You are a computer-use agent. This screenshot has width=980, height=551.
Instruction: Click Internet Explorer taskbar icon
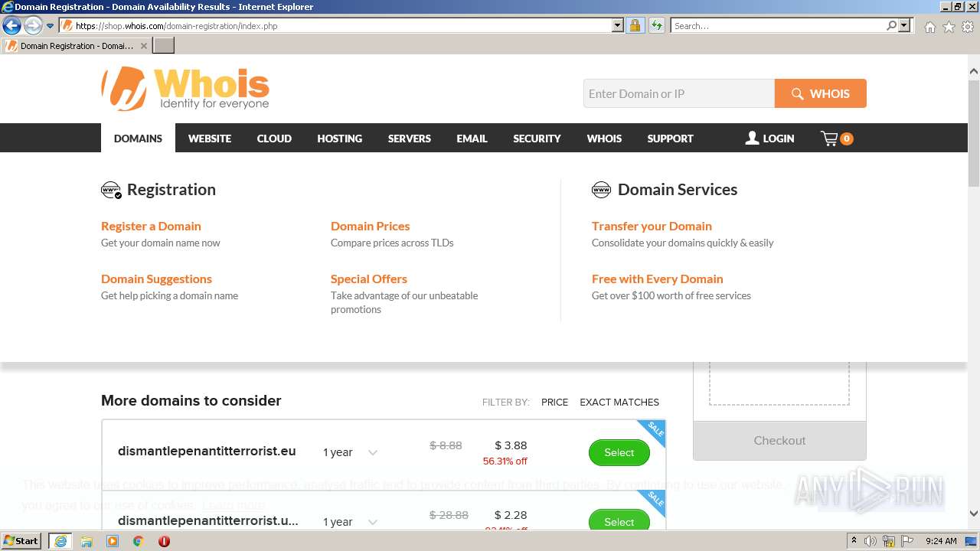coord(60,541)
